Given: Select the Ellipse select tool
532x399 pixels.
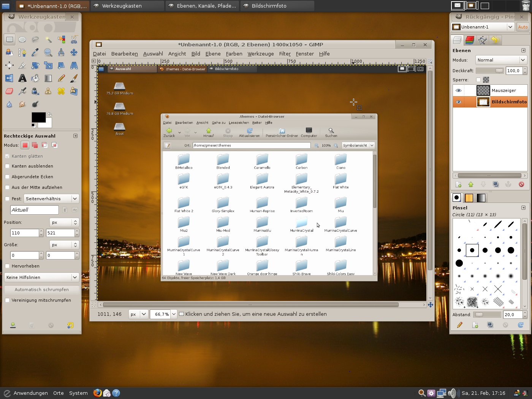Looking at the screenshot, I should point(22,39).
